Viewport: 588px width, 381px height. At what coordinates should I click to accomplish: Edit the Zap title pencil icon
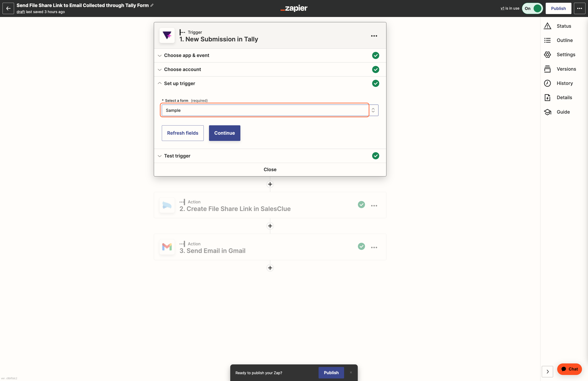[152, 5]
